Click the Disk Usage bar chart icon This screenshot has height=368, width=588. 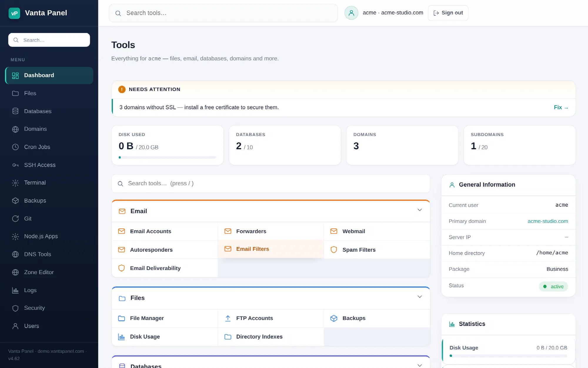point(121,336)
